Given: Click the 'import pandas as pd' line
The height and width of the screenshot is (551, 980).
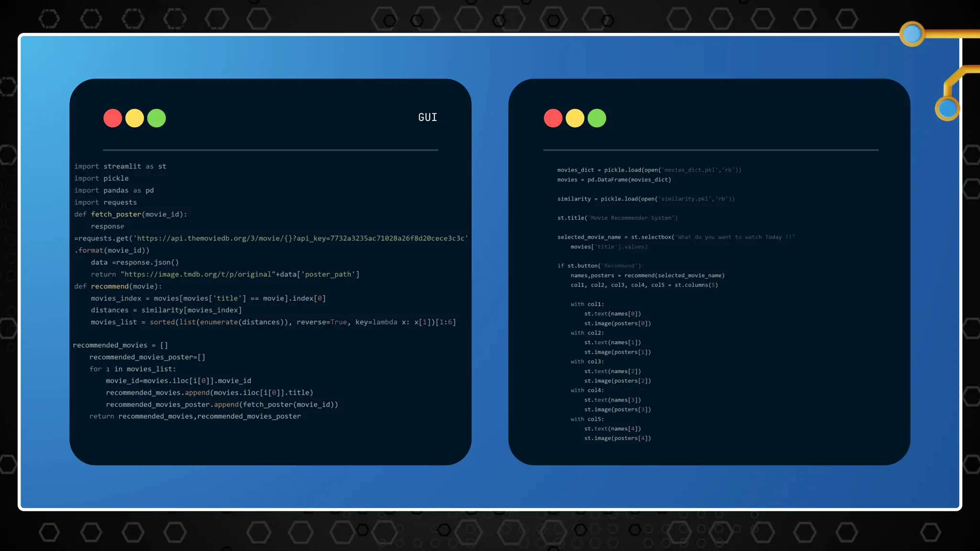Looking at the screenshot, I should point(114,190).
